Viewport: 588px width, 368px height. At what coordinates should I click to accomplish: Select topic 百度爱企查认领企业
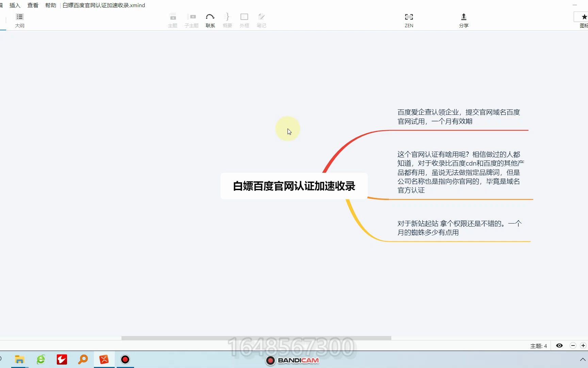(459, 117)
